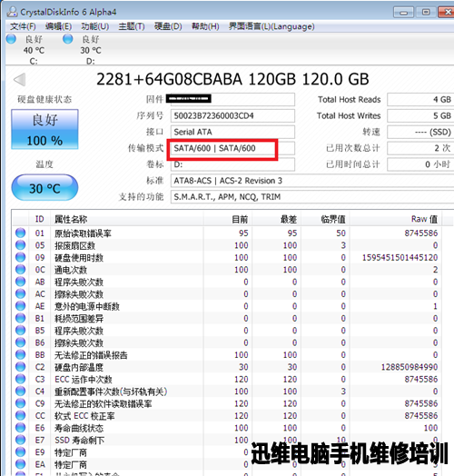This screenshot has height=476, width=454.
Task: Click the power on count 2 次 field
Action: (x=420, y=148)
